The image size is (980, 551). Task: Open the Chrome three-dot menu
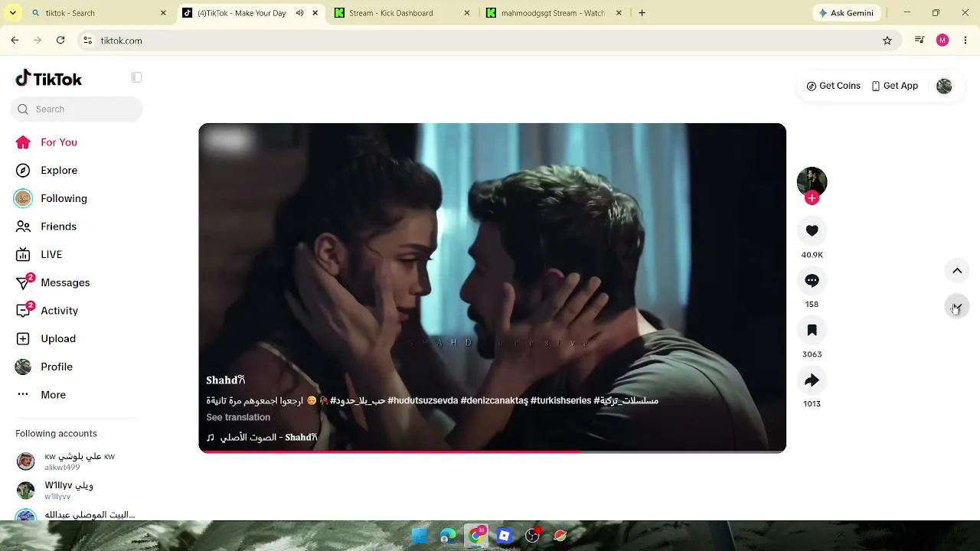pos(965,41)
